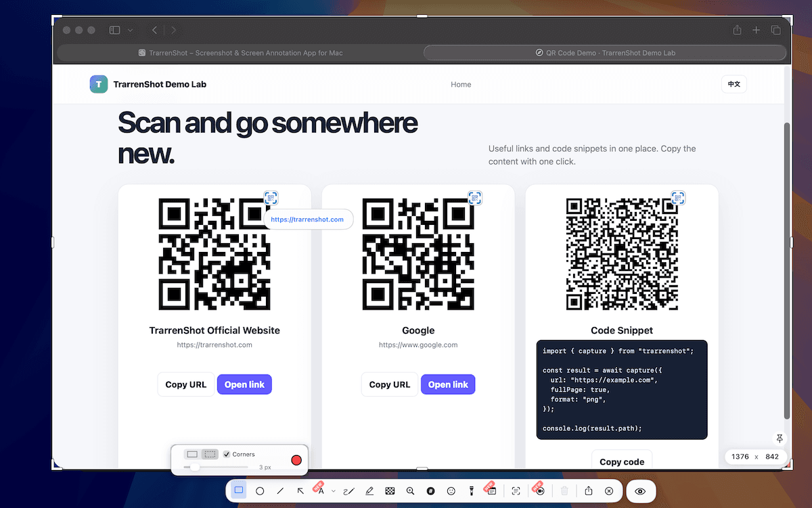Viewport: 812px width, 508px height.
Task: Click the TrarrenShot website QR code
Action: [x=215, y=254]
